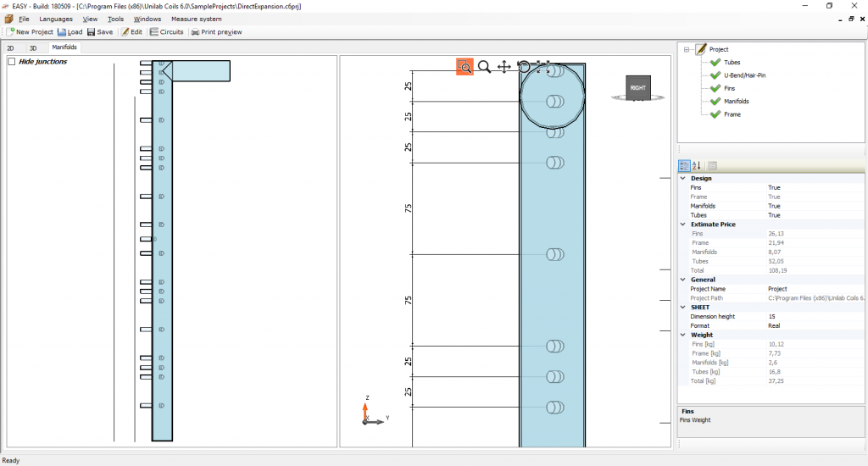
Task: Select Manifolds in the project tree
Action: click(x=736, y=101)
